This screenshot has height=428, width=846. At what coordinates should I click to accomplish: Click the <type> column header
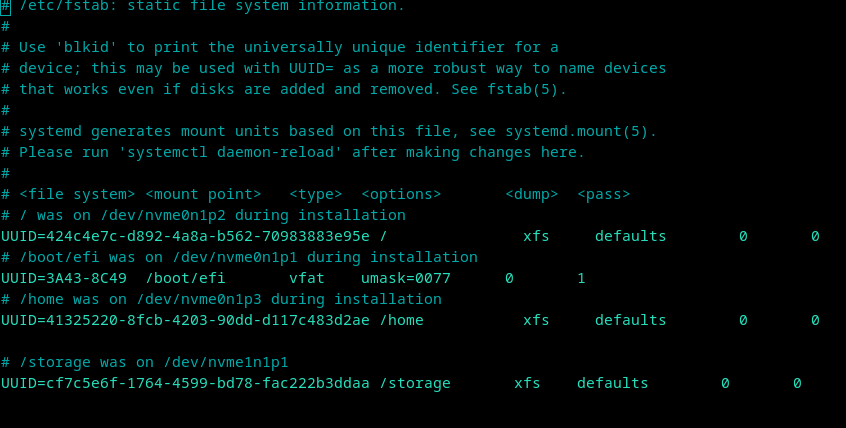315,194
